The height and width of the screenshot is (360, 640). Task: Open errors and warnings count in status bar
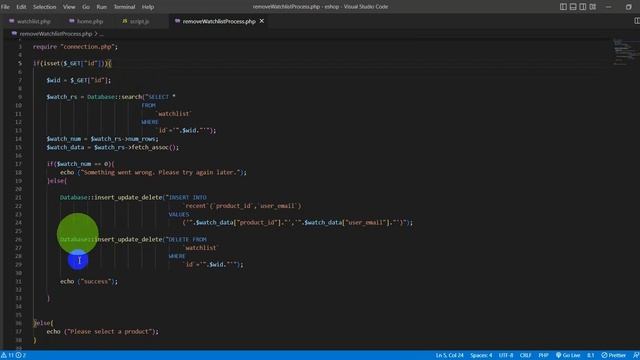click(x=13, y=355)
